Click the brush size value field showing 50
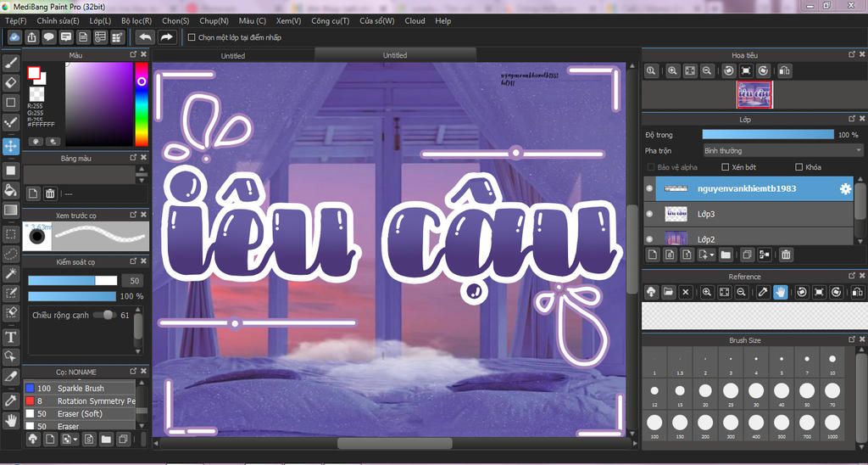 (x=133, y=280)
